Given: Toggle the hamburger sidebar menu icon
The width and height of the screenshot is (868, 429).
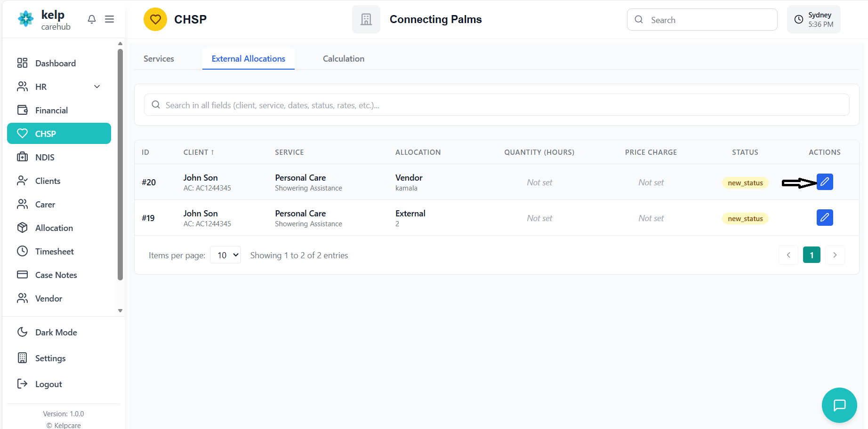Looking at the screenshot, I should [109, 19].
